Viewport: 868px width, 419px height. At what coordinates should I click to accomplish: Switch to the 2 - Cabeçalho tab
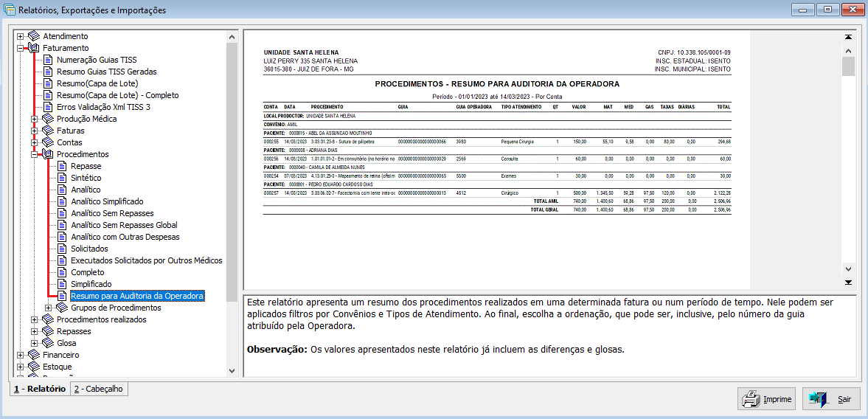pos(100,389)
